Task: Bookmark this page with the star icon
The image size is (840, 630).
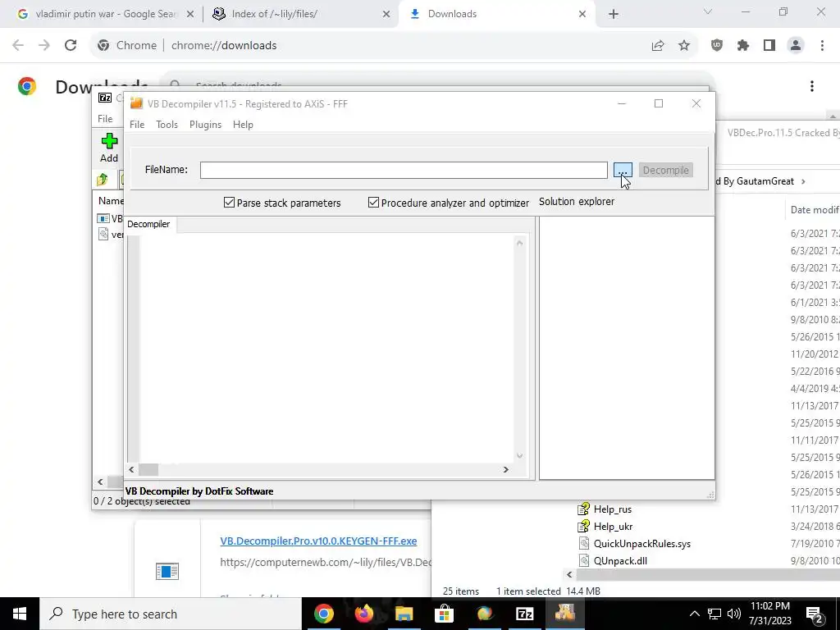Action: [x=684, y=46]
